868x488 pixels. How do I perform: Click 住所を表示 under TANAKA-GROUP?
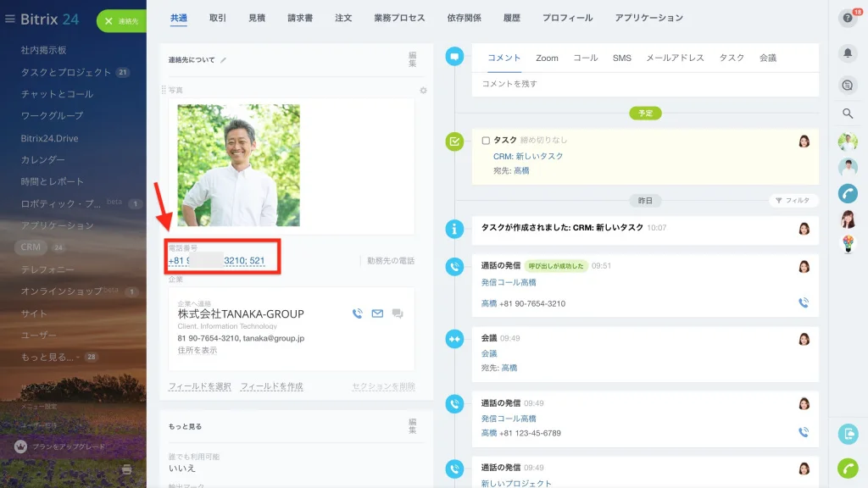(x=197, y=350)
